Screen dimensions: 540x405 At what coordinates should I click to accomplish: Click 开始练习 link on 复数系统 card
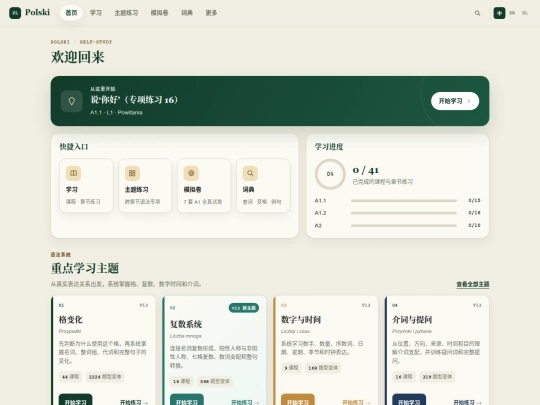[x=245, y=402]
